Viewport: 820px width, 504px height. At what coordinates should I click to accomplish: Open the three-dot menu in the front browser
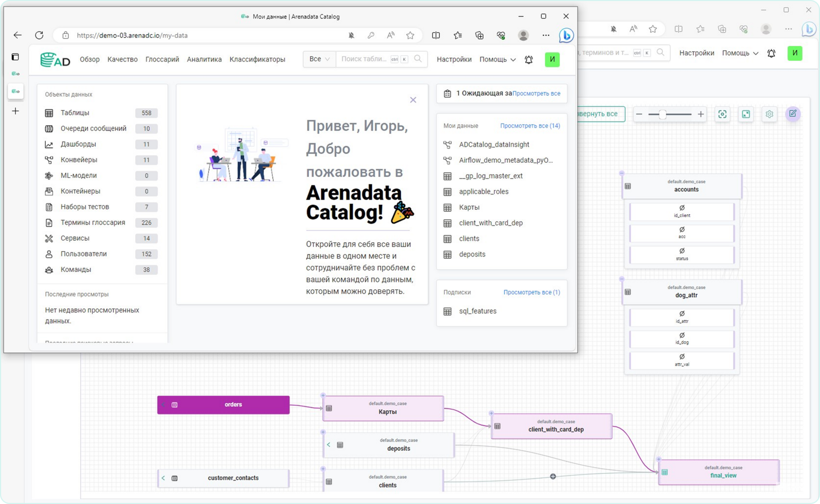click(x=546, y=35)
